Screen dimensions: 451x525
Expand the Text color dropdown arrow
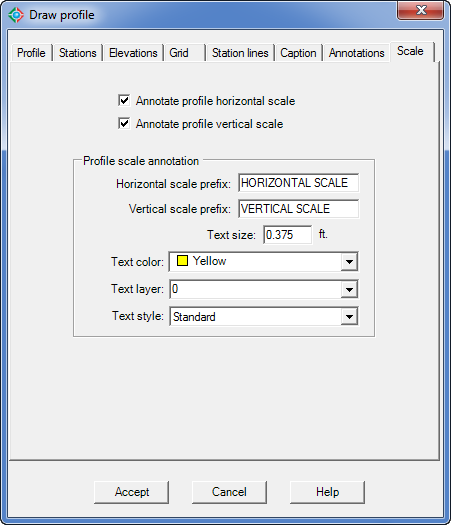click(349, 262)
